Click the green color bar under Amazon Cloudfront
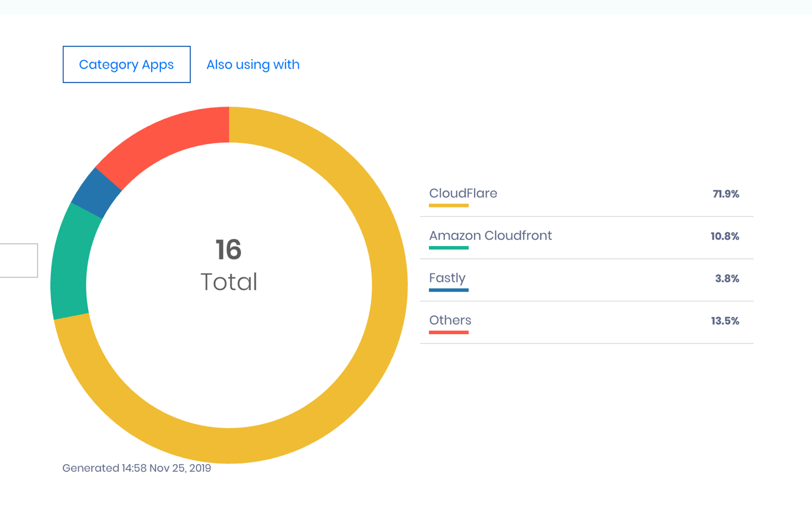Viewport: 812px width, 515px height. tap(449, 248)
